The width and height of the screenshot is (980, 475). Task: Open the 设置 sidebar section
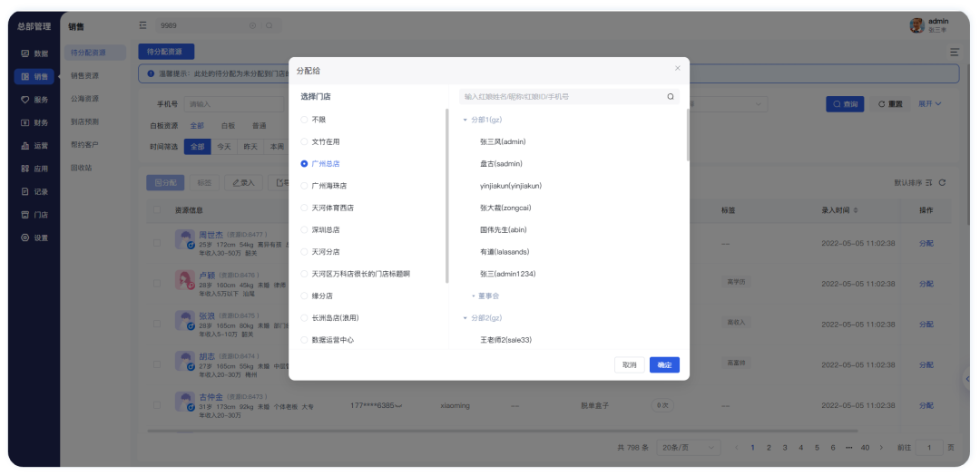[34, 237]
